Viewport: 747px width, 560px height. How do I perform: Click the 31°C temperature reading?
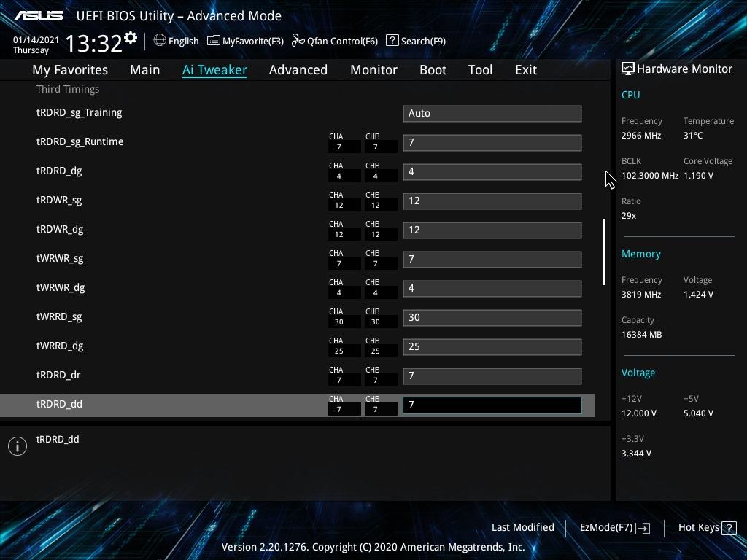[x=693, y=136]
